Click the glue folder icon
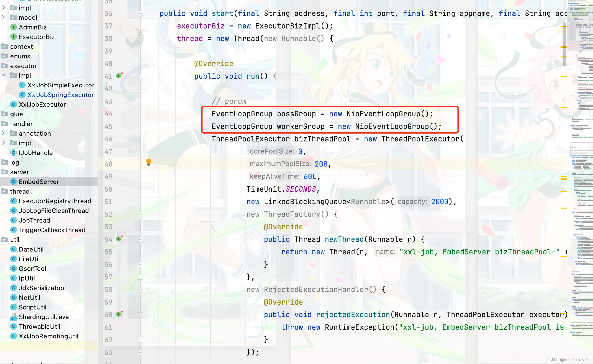This screenshot has width=593, height=364. [5, 114]
